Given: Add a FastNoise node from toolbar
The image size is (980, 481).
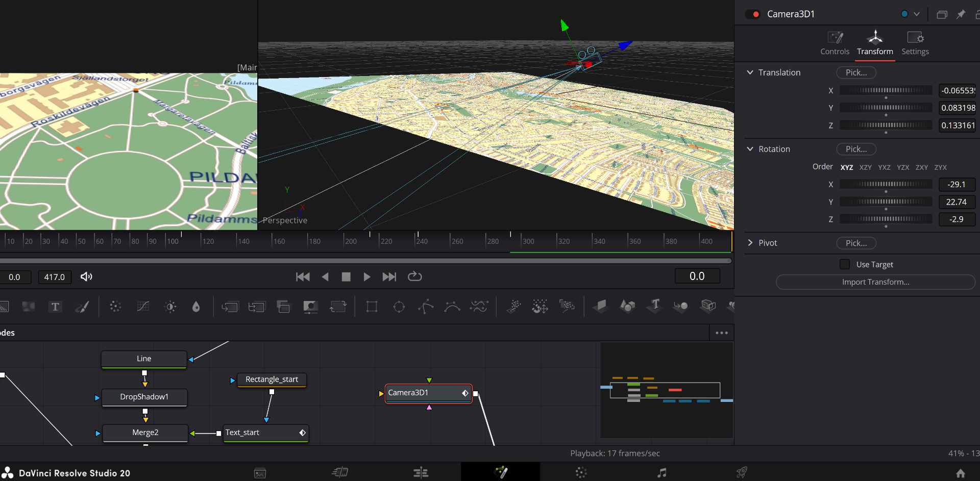Looking at the screenshot, I should point(28,307).
